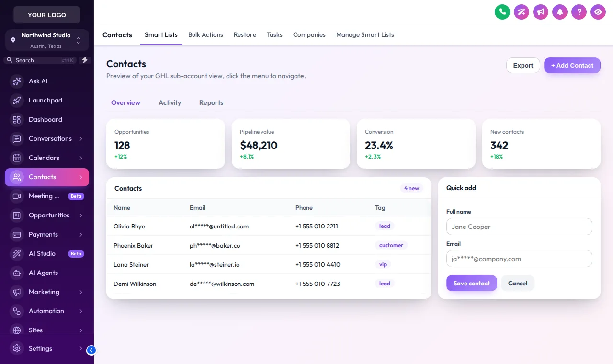Select the Activity sub-tab
This screenshot has height=364, width=613.
coord(170,102)
